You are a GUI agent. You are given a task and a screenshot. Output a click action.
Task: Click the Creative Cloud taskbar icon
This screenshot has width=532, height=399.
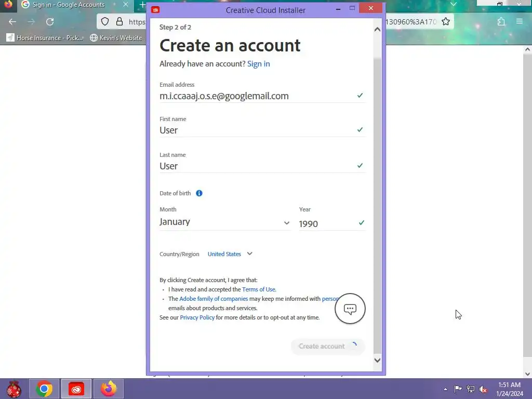click(76, 389)
